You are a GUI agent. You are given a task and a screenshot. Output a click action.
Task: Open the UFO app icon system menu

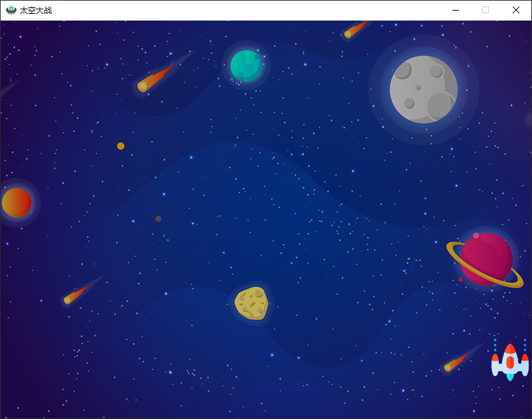tap(11, 10)
